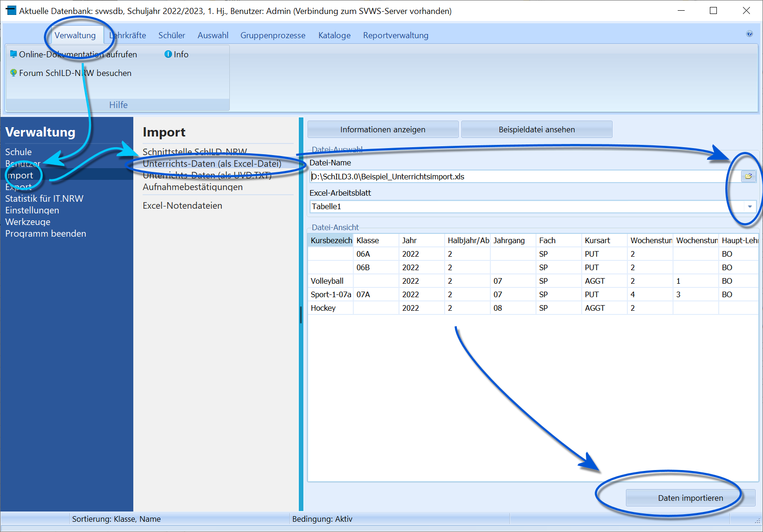Click the Fach column header
763x532 pixels.
559,240
